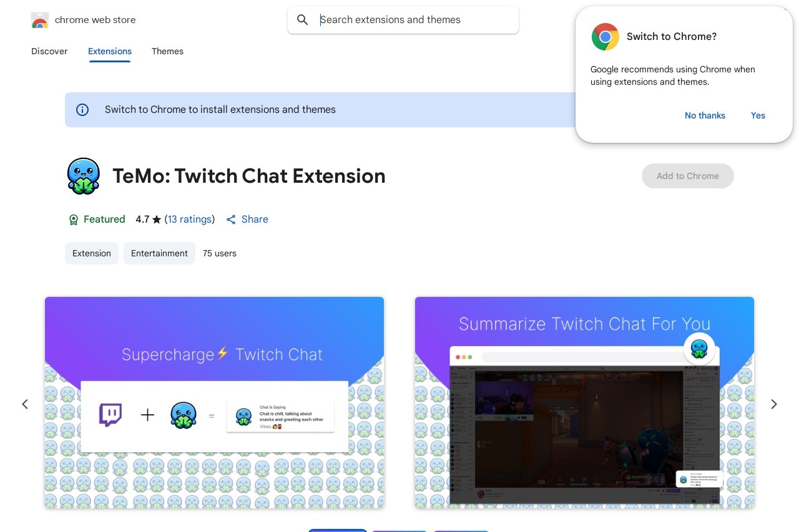The height and width of the screenshot is (532, 799).
Task: Click the Featured label
Action: 104,220
